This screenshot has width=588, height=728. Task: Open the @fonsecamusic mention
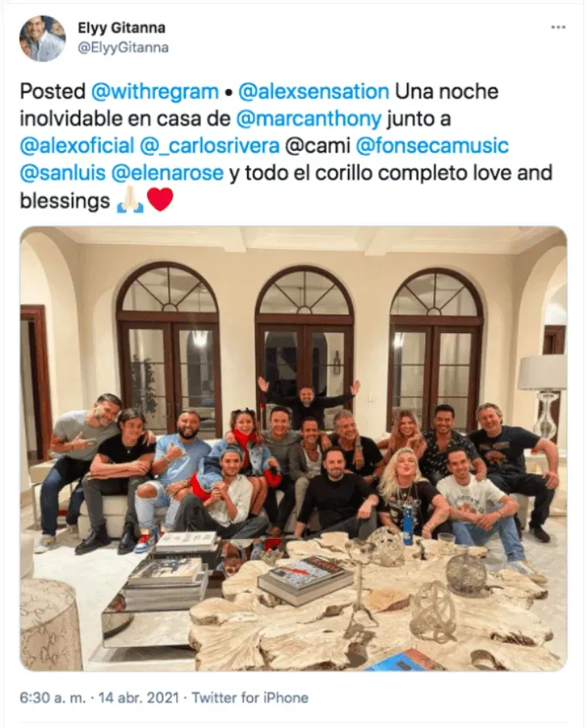432,145
